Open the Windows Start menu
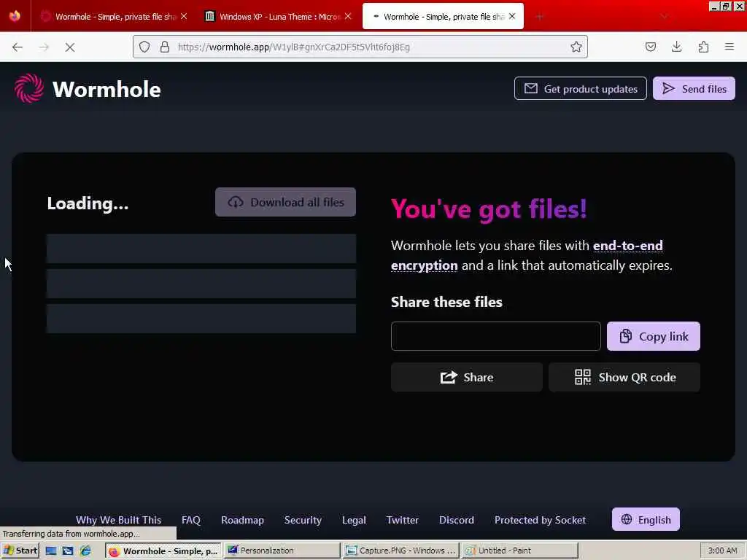747x560 pixels. tap(20, 551)
